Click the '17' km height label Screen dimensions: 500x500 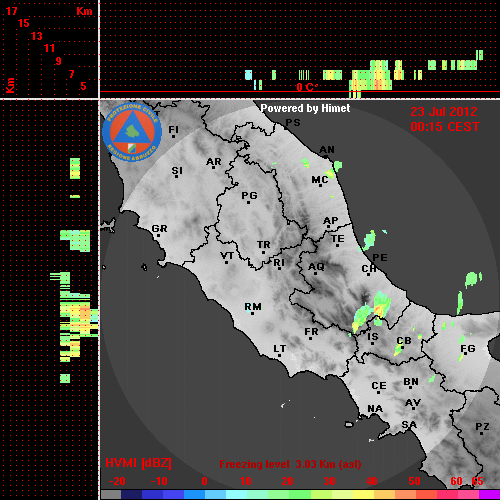11,11
